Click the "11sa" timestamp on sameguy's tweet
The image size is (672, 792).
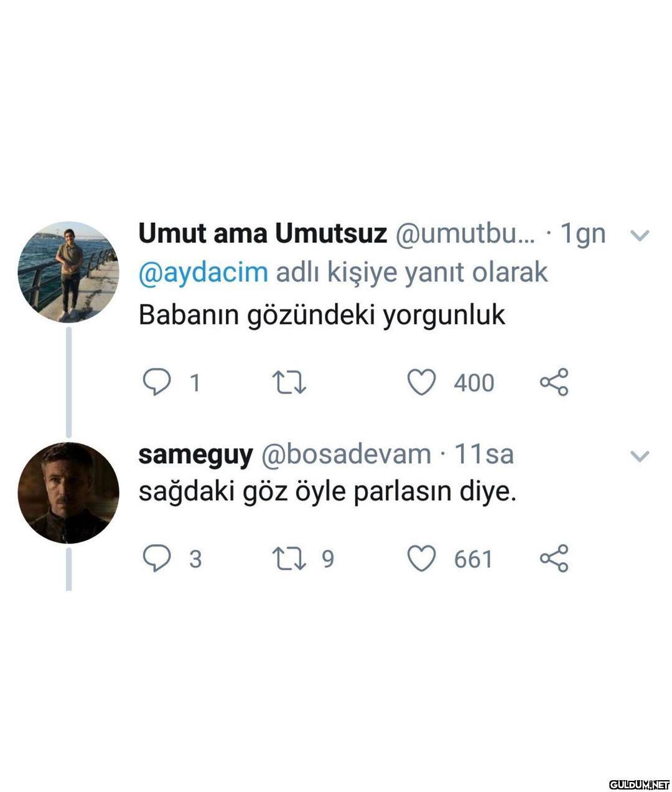pos(484,455)
